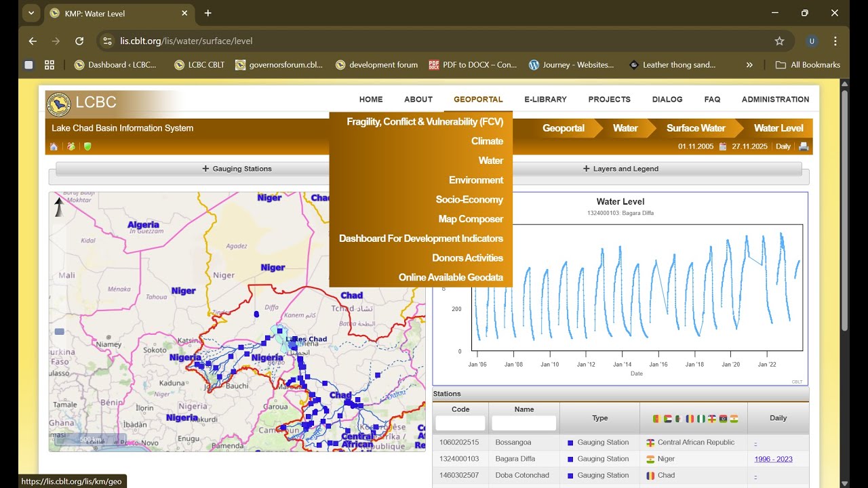
Task: Filter stations by the Chad flag in header
Action: [690, 419]
